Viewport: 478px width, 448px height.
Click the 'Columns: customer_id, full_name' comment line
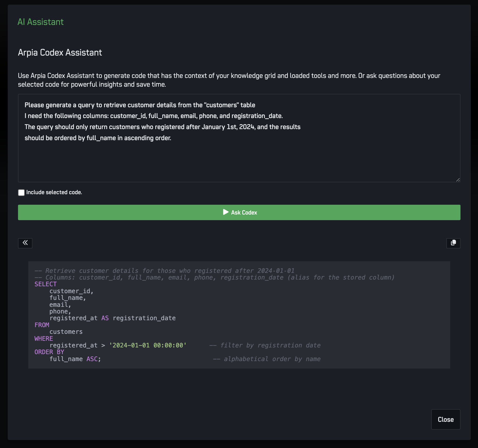pos(215,277)
